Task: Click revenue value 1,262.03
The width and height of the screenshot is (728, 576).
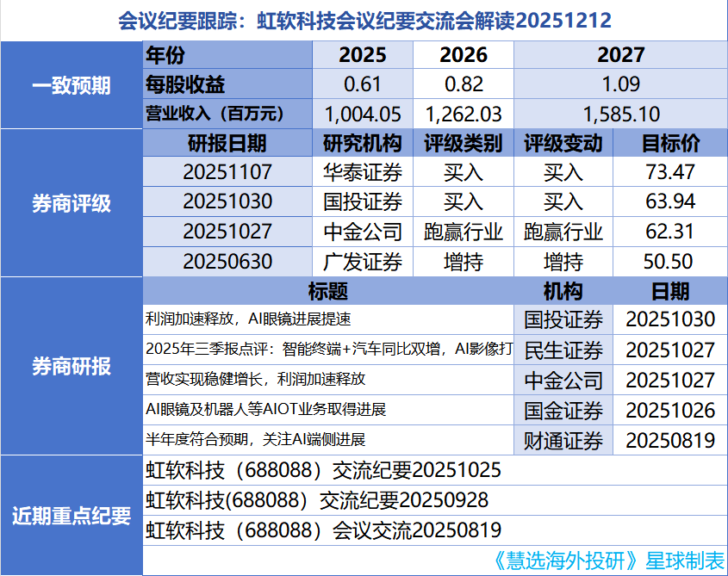Action: 464,115
